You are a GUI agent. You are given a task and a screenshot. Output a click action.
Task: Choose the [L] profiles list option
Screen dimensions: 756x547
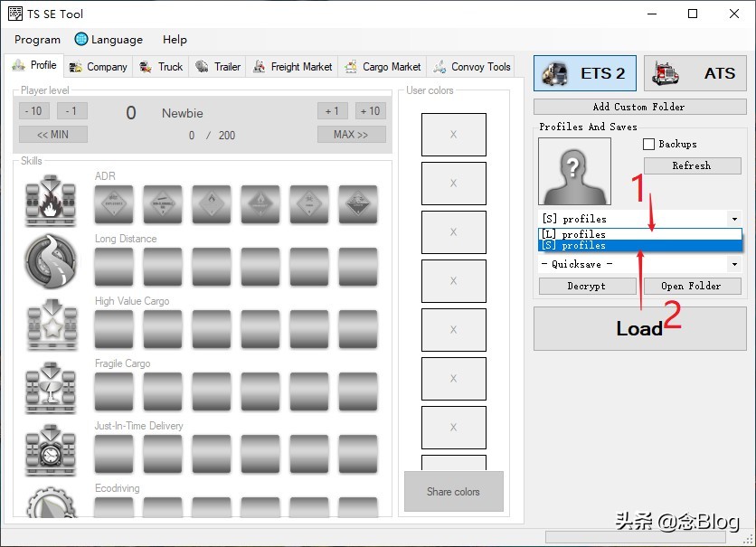pos(638,234)
